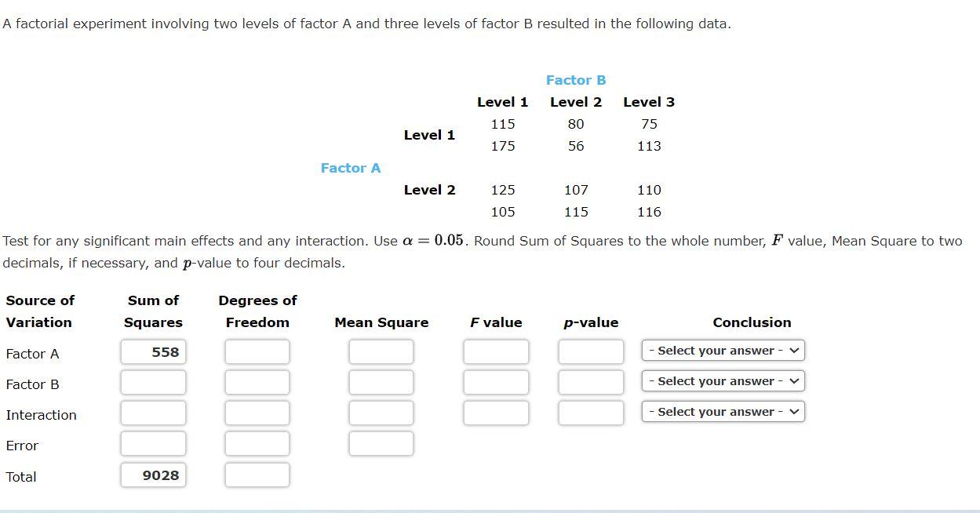Click Factor A F value field

(496, 351)
